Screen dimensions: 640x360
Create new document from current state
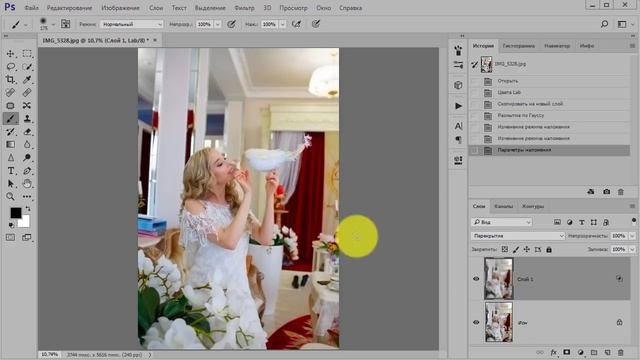(x=591, y=191)
